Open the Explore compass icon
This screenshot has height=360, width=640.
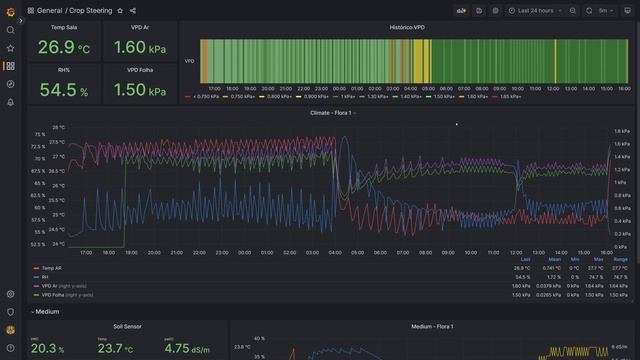click(11, 84)
